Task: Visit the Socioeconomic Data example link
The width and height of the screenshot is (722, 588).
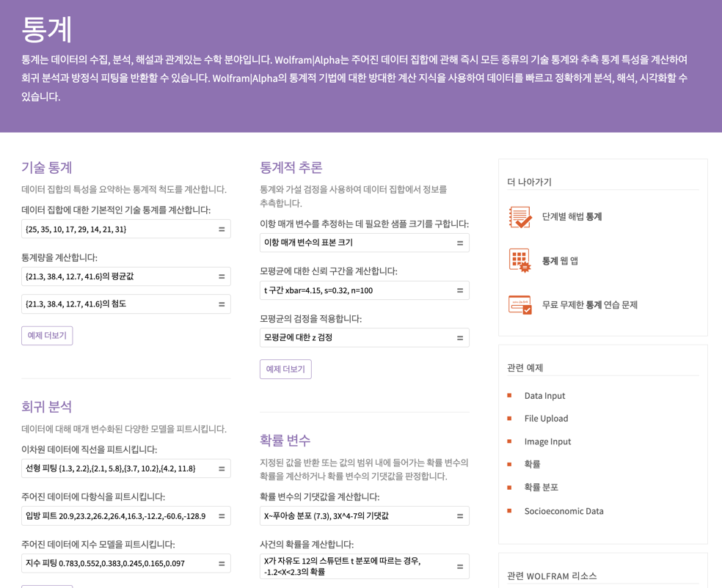Action: point(564,511)
